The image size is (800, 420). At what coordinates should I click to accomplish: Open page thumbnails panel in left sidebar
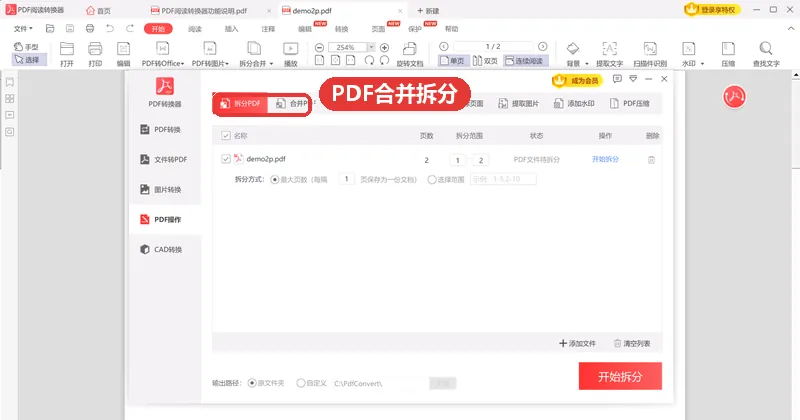click(10, 98)
